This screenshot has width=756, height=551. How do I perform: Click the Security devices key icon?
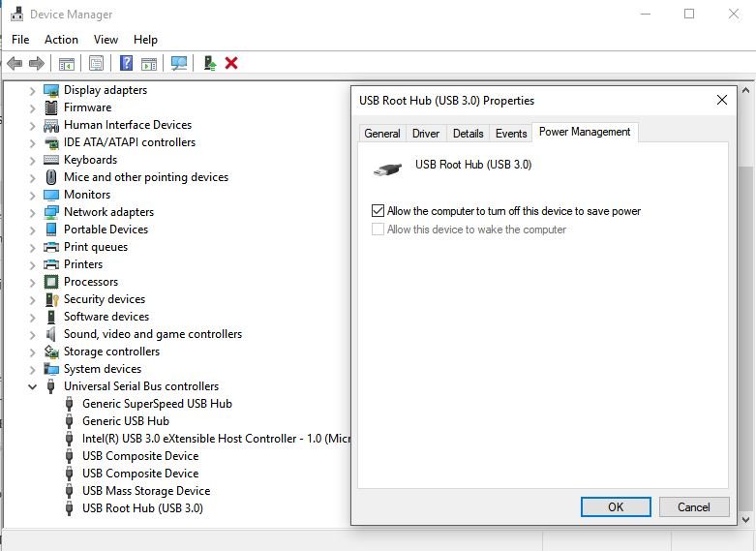(51, 299)
